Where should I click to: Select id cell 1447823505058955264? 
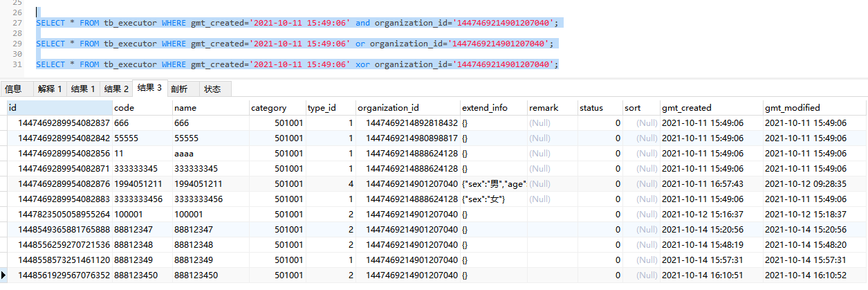pyautogui.click(x=59, y=214)
